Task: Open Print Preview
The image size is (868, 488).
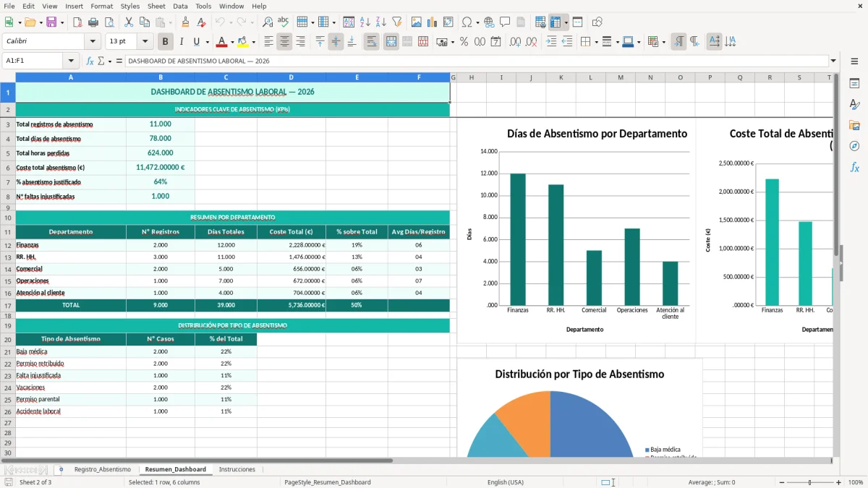Action: pyautogui.click(x=109, y=22)
